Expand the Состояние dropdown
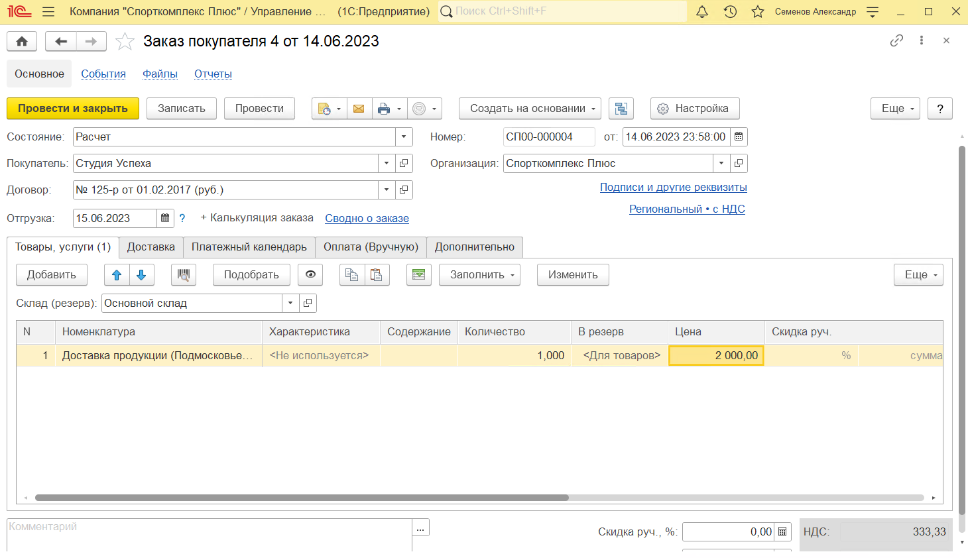This screenshot has height=560, width=968. tap(404, 137)
